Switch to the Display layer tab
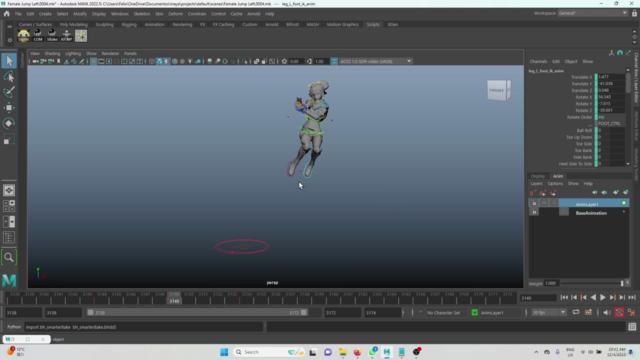 538,176
